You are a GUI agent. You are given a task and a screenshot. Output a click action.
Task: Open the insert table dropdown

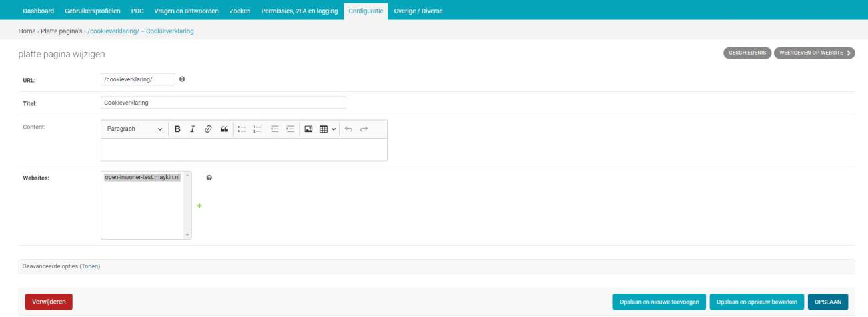pyautogui.click(x=327, y=129)
